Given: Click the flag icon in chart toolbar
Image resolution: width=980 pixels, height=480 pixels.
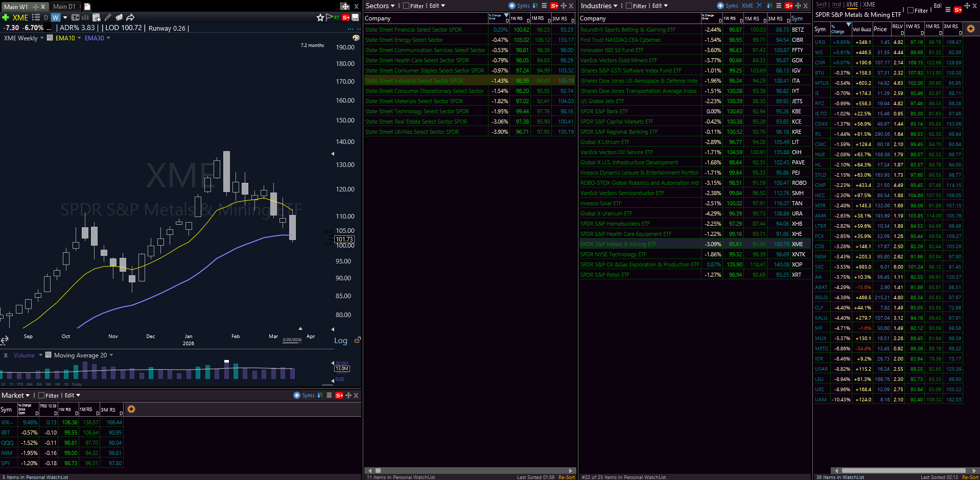Looking at the screenshot, I should 329,17.
